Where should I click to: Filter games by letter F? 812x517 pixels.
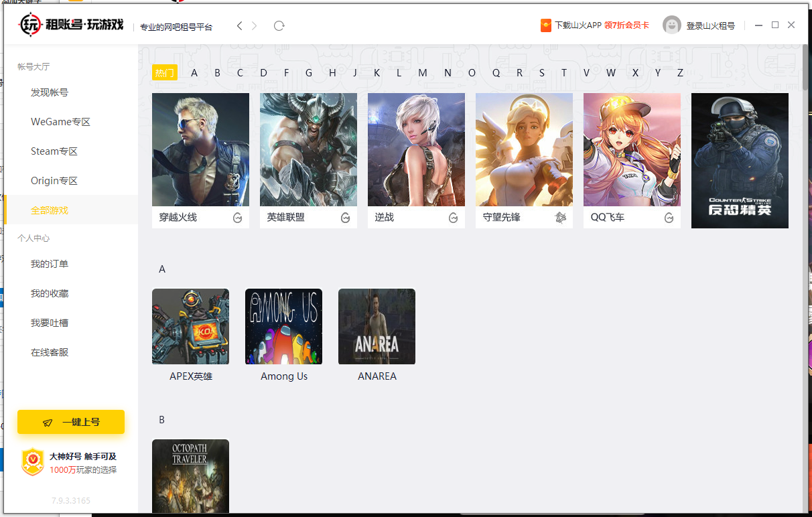coord(286,73)
